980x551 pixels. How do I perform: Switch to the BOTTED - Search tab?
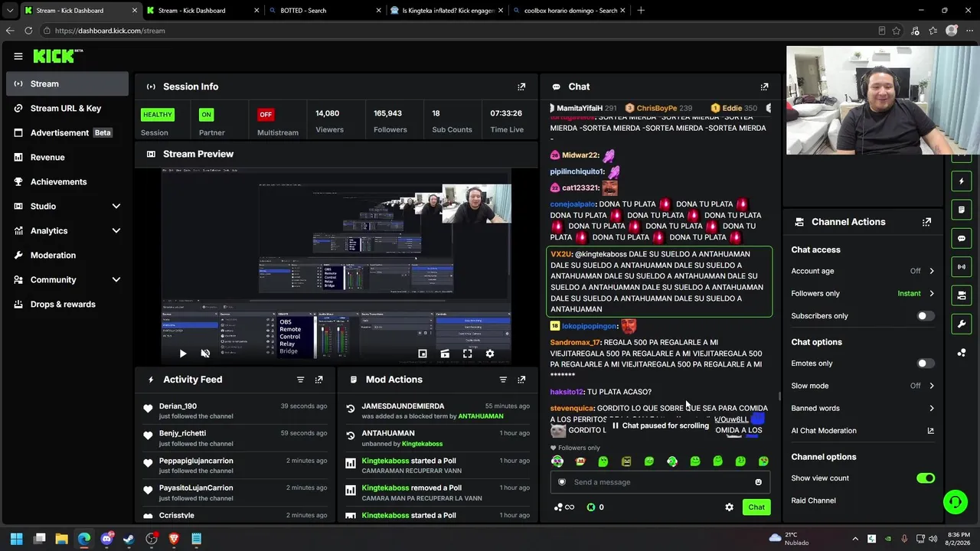324,11
